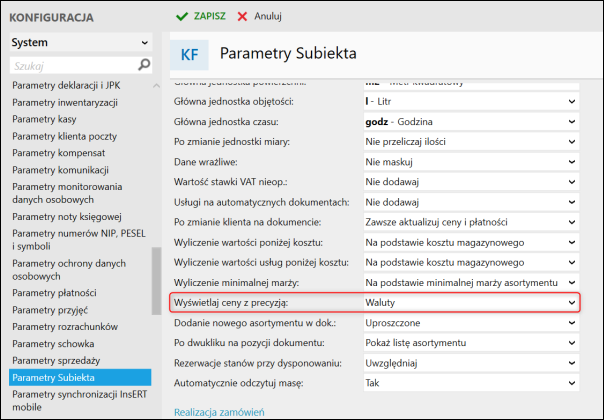Screen dimensions: 604x420
Task: Open Usługi na automatycznych dokumentach dropdown
Action: [x=471, y=202]
